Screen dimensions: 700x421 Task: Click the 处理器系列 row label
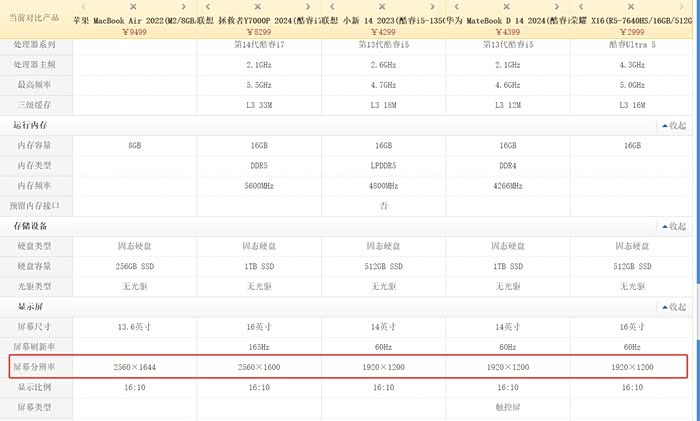point(34,45)
